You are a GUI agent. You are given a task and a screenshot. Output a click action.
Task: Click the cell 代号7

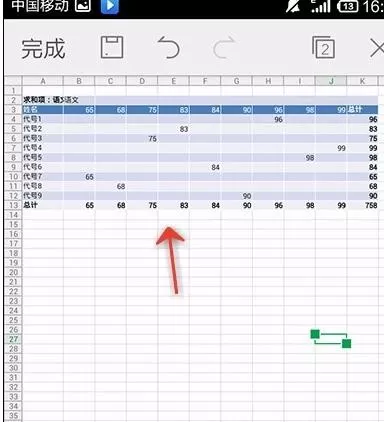pos(43,176)
